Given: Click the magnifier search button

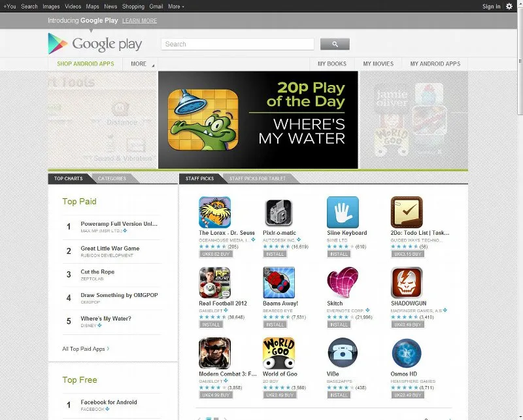Looking at the screenshot, I should [x=335, y=44].
